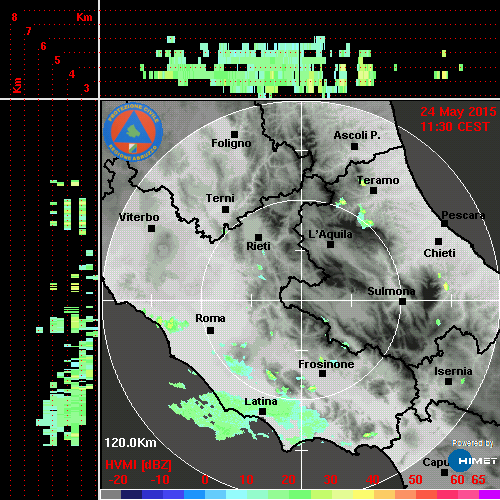Click the 50 value on dBZ scale

(x=415, y=480)
